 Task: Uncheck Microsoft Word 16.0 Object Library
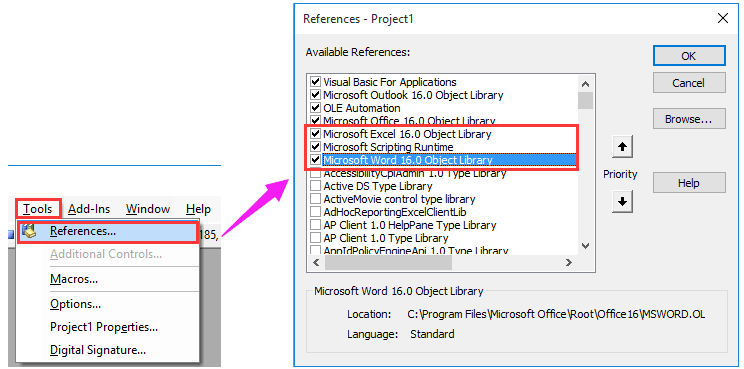(315, 160)
